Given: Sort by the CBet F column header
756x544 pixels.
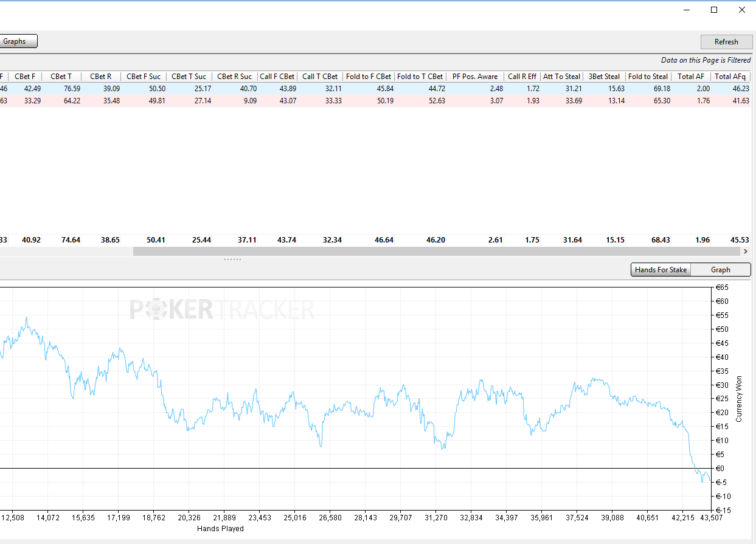Looking at the screenshot, I should (25, 77).
